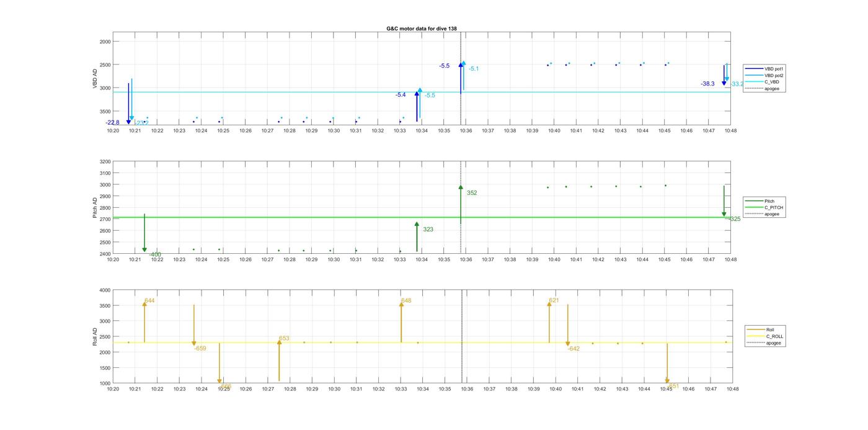Click the 'Roll AD' y-axis label
This screenshot has height=430, width=868.
(95, 336)
